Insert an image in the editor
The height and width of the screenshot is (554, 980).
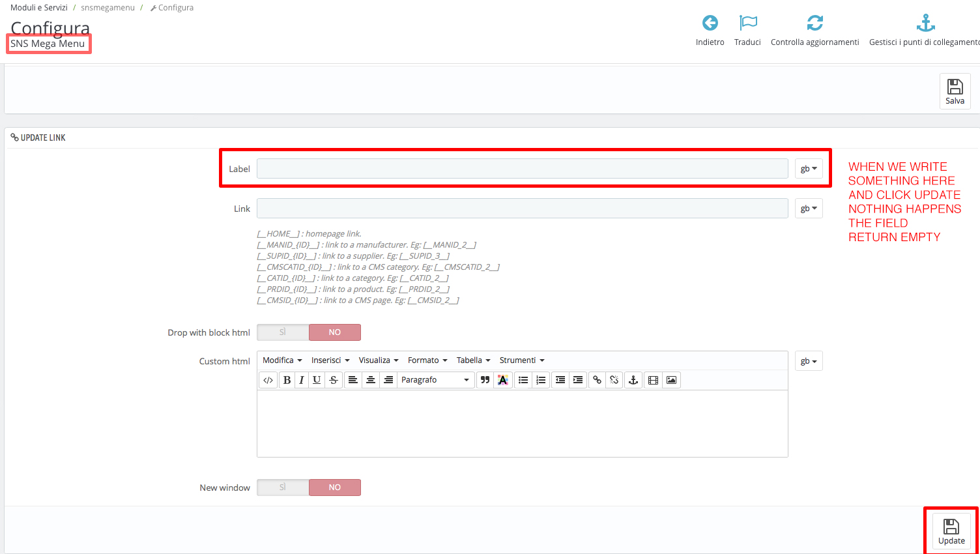point(671,380)
